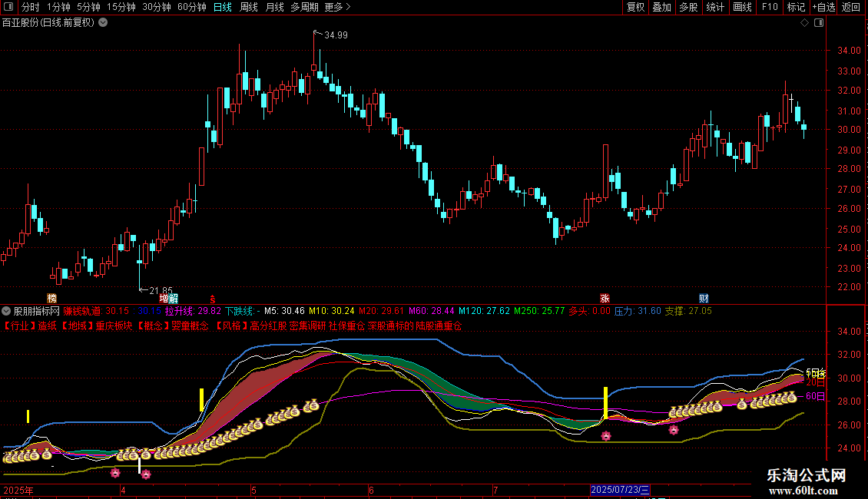Open the 多周期 multi-period view
868x499 pixels.
click(x=304, y=7)
